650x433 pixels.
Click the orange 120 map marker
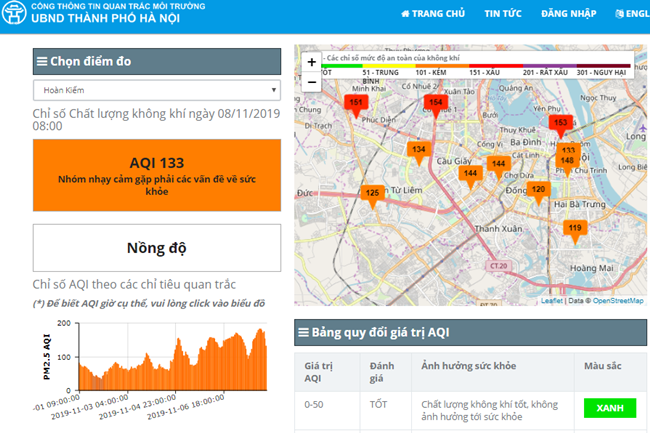point(538,190)
